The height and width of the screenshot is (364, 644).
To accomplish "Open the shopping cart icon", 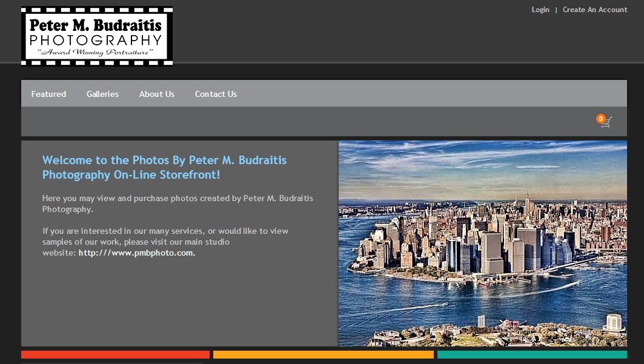I will tap(606, 122).
